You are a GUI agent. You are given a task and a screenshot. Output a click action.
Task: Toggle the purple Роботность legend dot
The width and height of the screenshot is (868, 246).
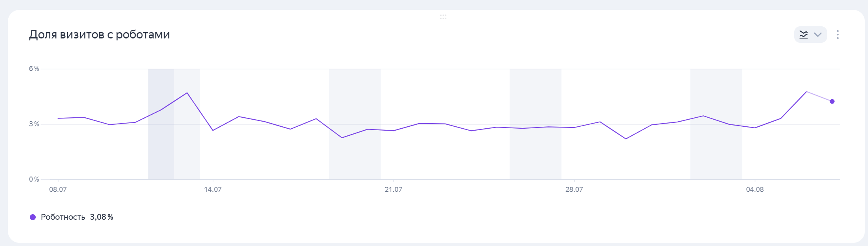[x=33, y=217]
